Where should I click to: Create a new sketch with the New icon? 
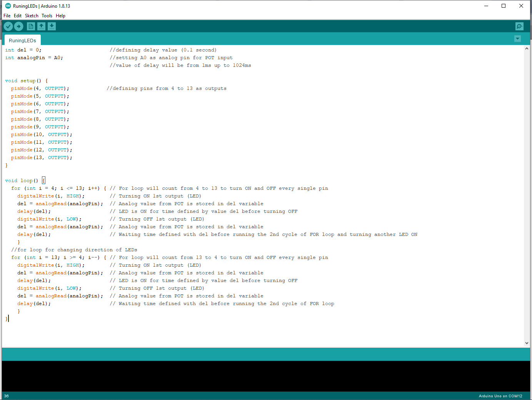point(31,26)
